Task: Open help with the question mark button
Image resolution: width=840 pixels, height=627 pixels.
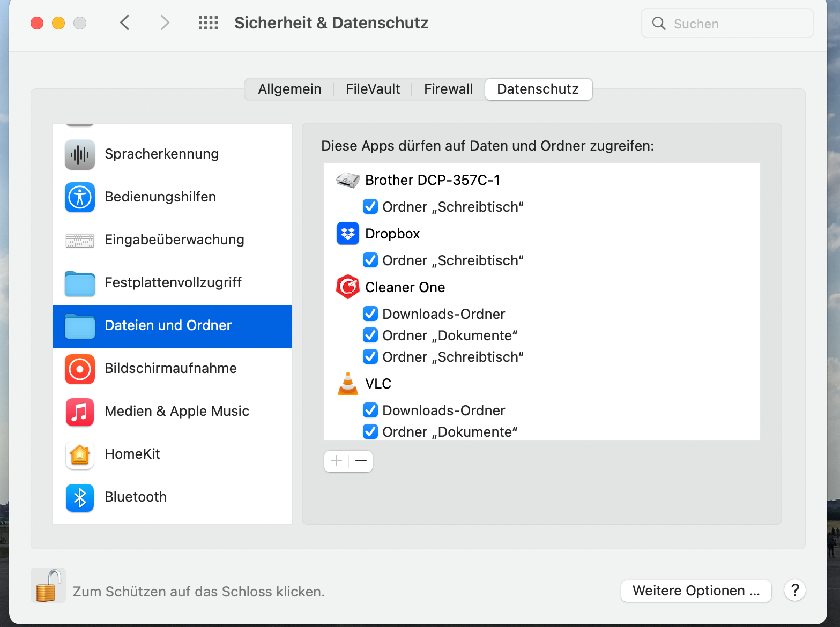Action: pyautogui.click(x=795, y=590)
